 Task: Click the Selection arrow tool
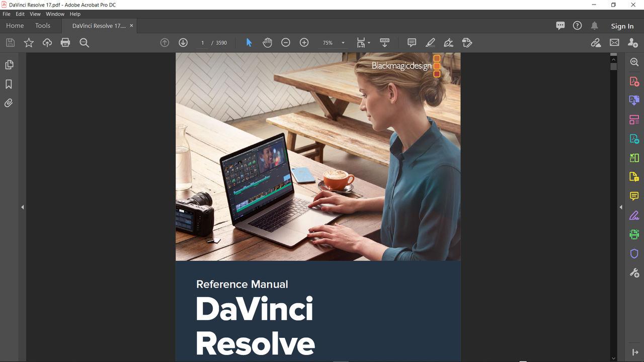249,43
